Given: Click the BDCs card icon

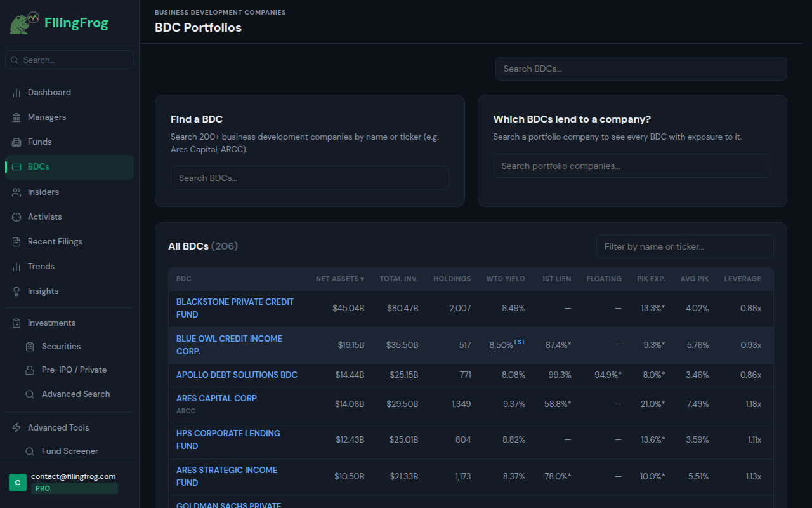Looking at the screenshot, I should [x=16, y=167].
